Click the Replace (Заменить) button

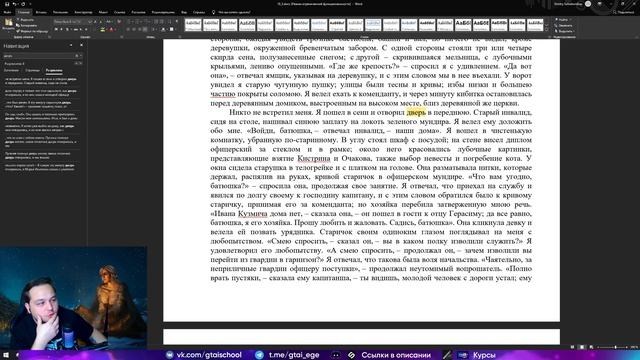[564, 25]
